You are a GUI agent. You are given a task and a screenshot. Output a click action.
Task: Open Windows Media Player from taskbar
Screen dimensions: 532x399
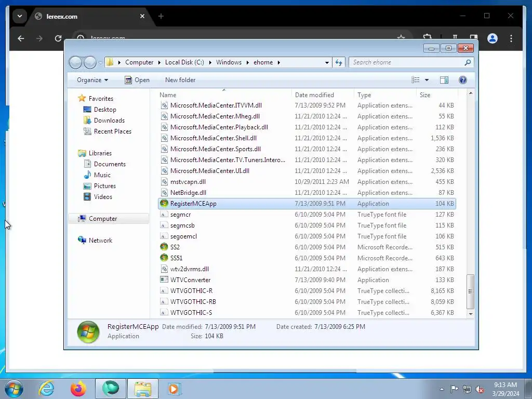pos(174,389)
